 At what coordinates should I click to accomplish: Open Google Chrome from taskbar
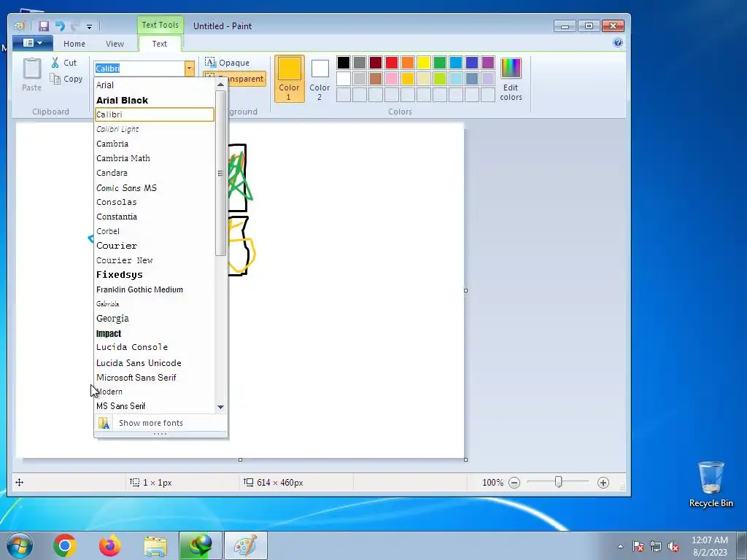click(65, 545)
